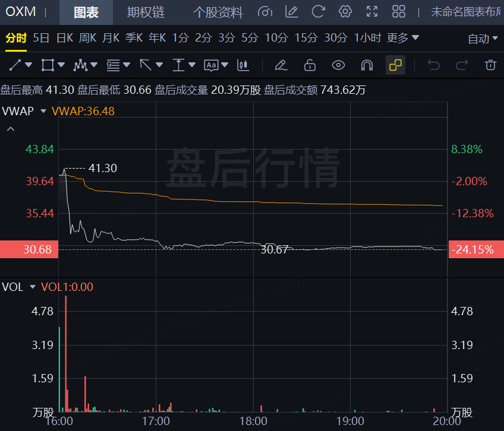The image size is (504, 431).
Task: Open the grid layout icon
Action: coord(399,12)
